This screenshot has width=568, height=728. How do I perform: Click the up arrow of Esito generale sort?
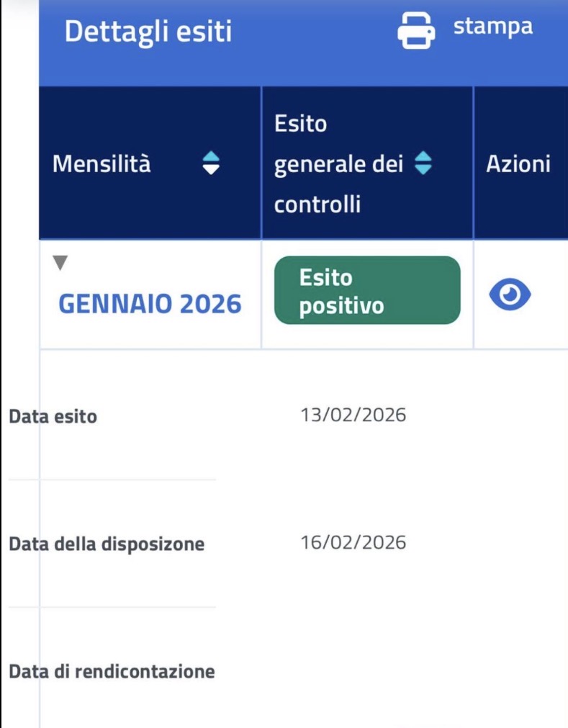pyautogui.click(x=423, y=158)
